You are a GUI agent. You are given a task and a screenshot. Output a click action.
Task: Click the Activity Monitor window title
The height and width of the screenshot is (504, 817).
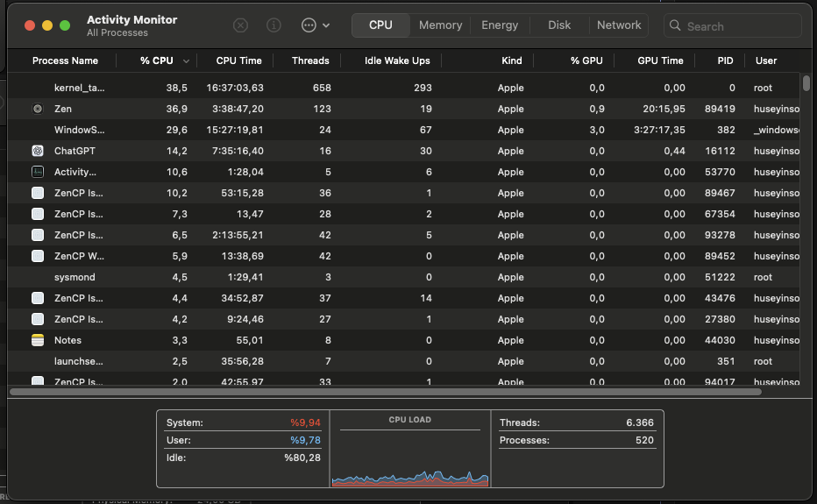pos(131,19)
